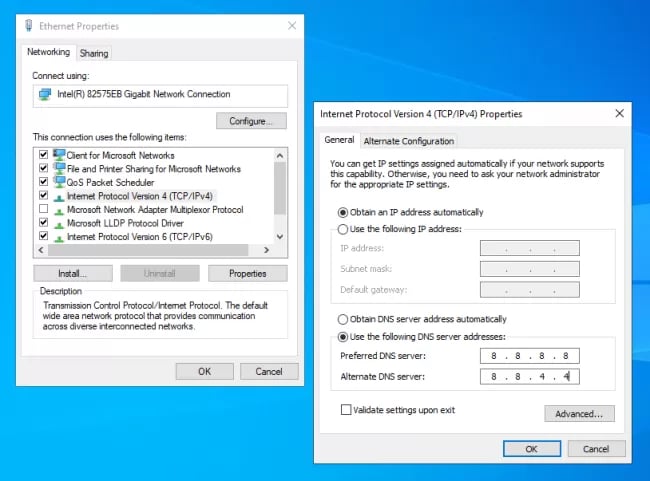Click the Network Adapter Multiplexor Protocol icon
This screenshot has height=481, width=650.
pos(59,211)
